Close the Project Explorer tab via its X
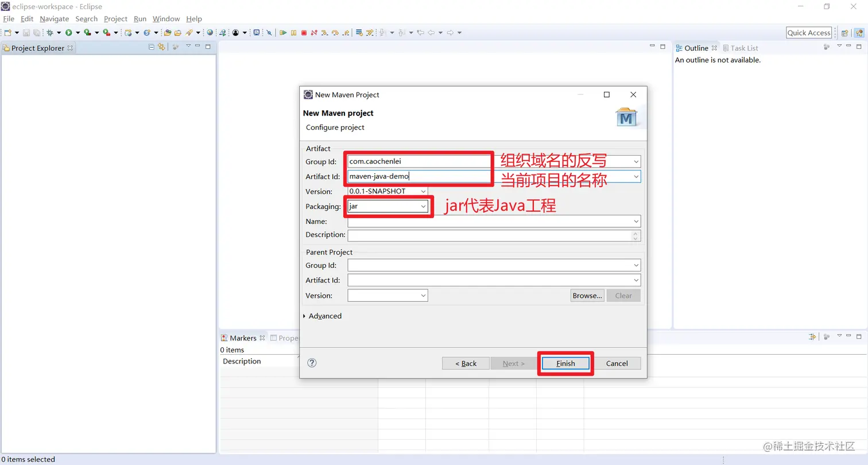The height and width of the screenshot is (465, 868). (x=70, y=48)
